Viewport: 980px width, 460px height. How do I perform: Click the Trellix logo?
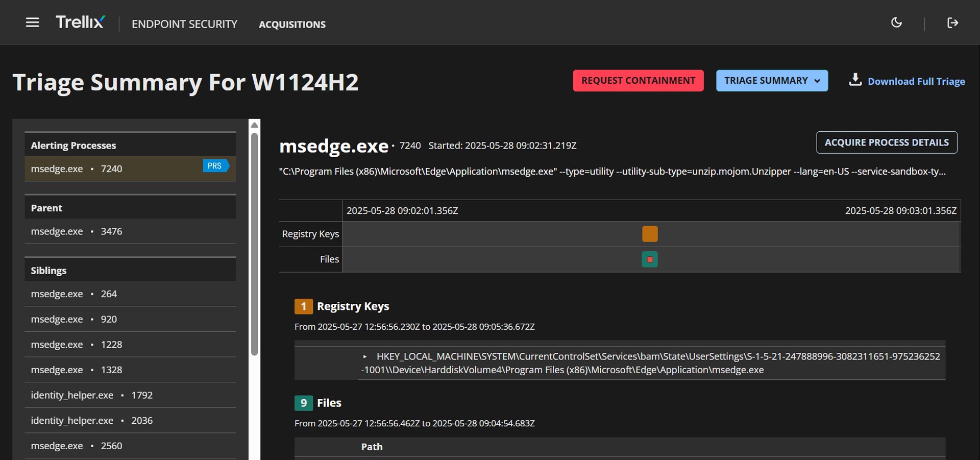[80, 22]
